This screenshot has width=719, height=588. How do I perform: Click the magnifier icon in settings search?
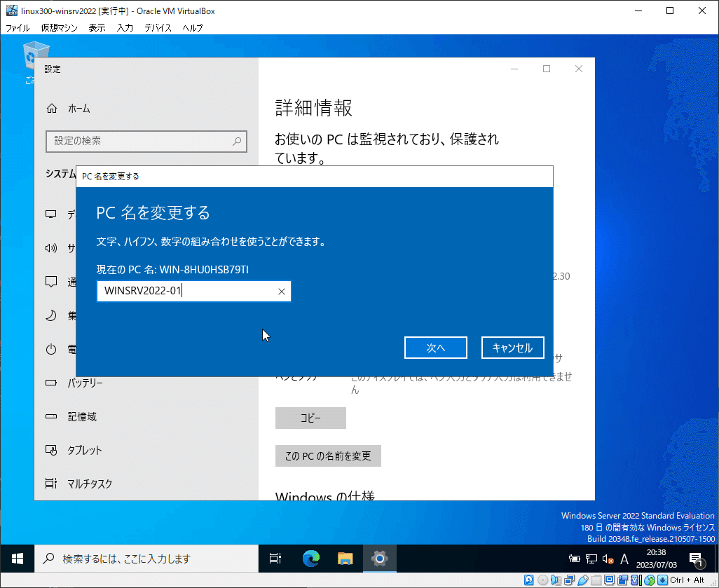coord(237,142)
